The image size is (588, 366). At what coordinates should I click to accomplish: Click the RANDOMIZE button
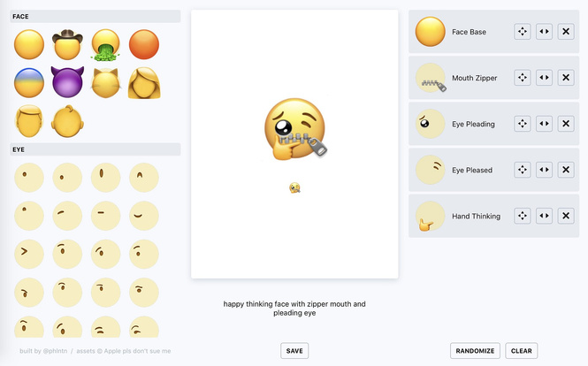pyautogui.click(x=475, y=351)
